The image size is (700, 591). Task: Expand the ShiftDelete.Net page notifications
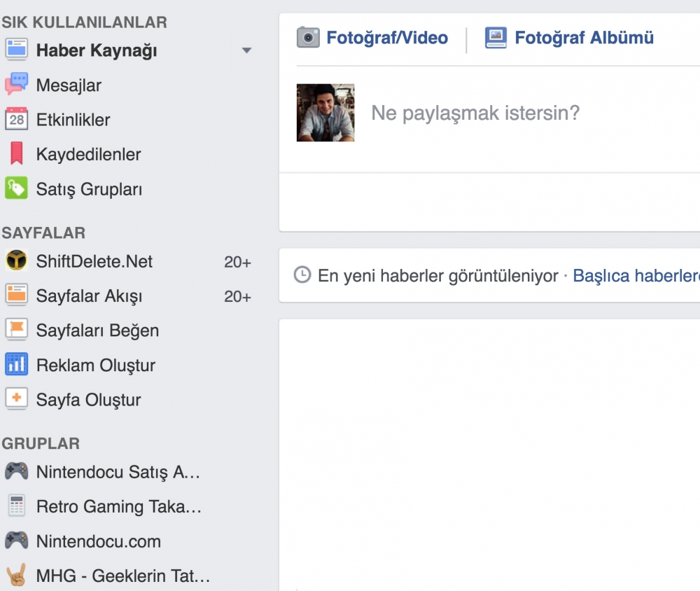click(238, 261)
